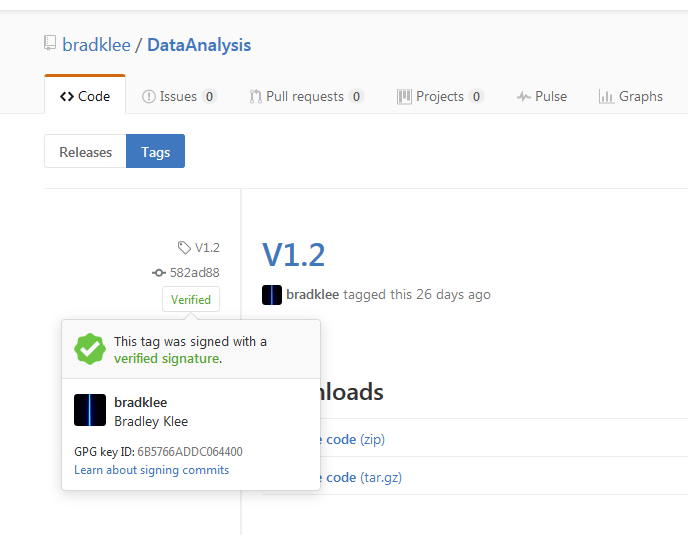
Task: Click the Pulse activity icon
Action: tap(523, 97)
